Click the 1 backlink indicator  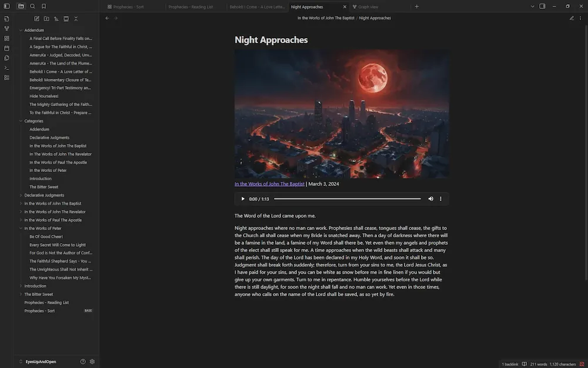[x=509, y=364]
